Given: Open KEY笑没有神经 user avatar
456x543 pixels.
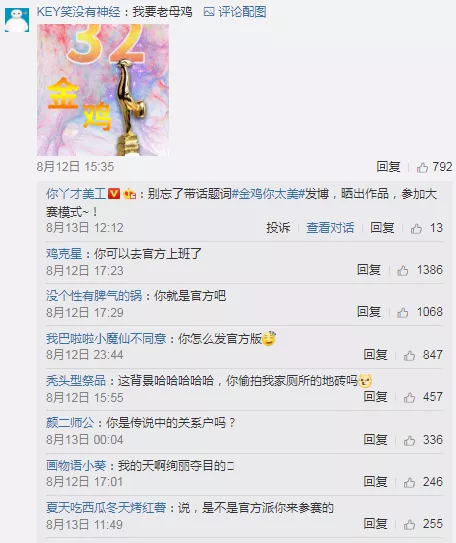Looking at the screenshot, I should click(17, 20).
